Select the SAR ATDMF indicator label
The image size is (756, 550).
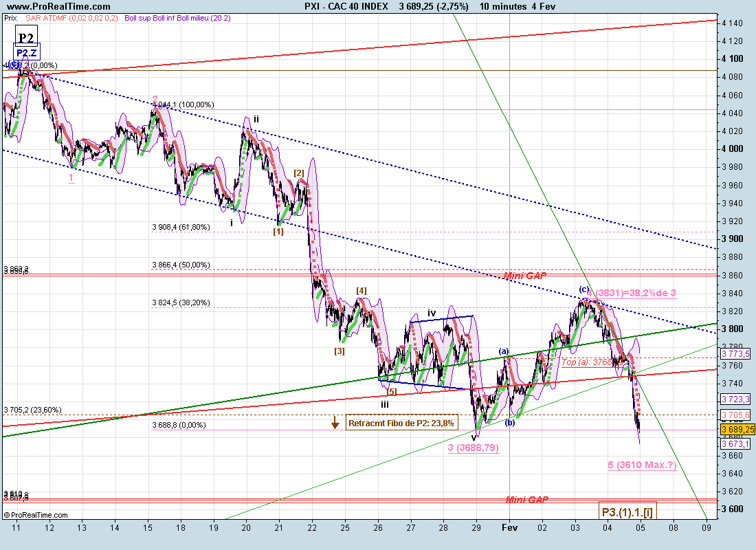tap(71, 18)
